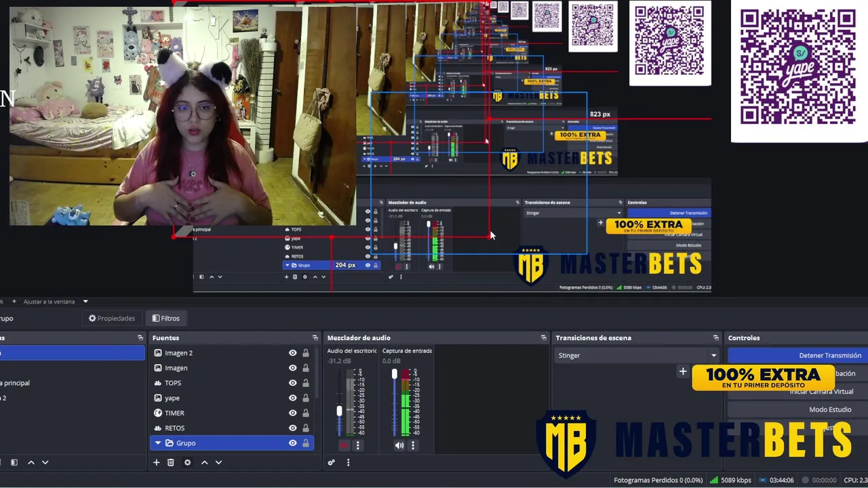Click Detener Transmisión
The image size is (868, 488).
[x=797, y=355]
